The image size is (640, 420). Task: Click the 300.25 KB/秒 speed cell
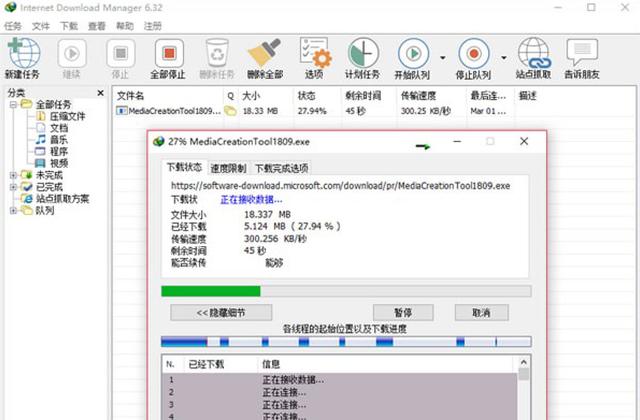426,111
